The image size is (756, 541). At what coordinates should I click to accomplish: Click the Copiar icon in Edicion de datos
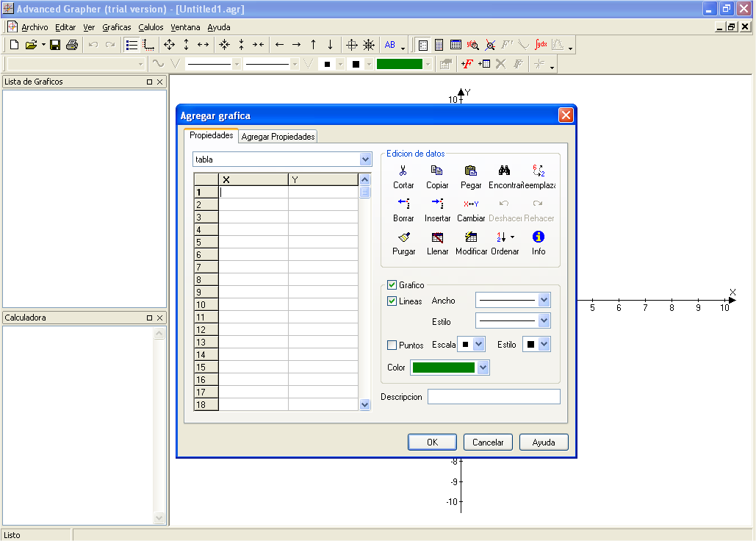[x=437, y=171]
